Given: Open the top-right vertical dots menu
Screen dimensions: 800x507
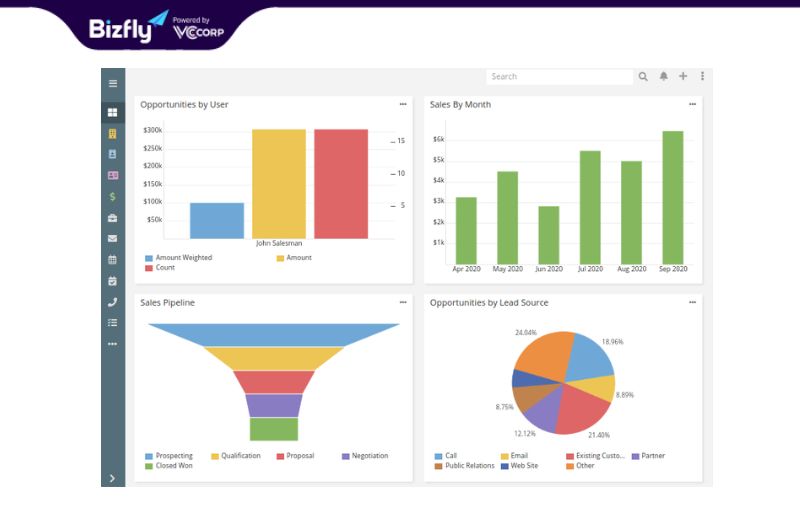Looking at the screenshot, I should (x=703, y=76).
